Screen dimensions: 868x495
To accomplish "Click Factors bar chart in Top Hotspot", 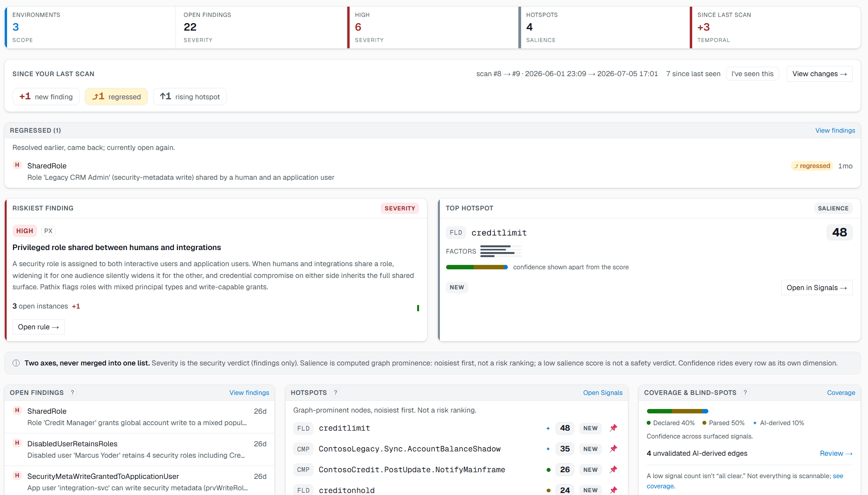I will (501, 251).
